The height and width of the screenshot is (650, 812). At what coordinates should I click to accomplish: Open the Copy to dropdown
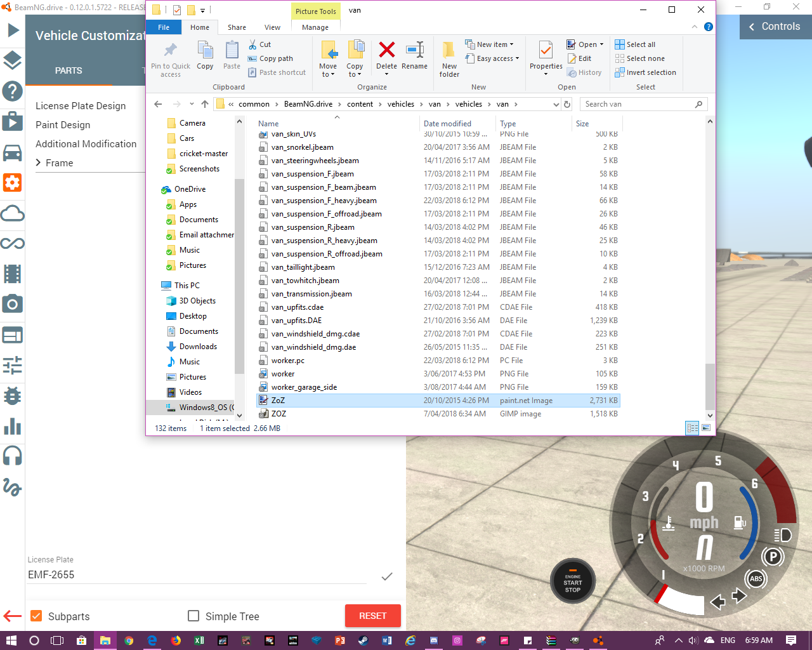point(355,59)
